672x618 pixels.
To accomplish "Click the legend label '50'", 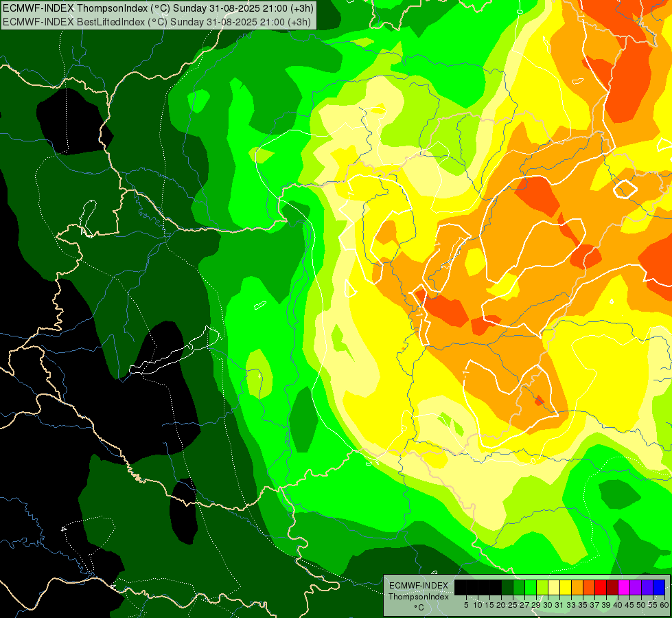I will tap(642, 605).
